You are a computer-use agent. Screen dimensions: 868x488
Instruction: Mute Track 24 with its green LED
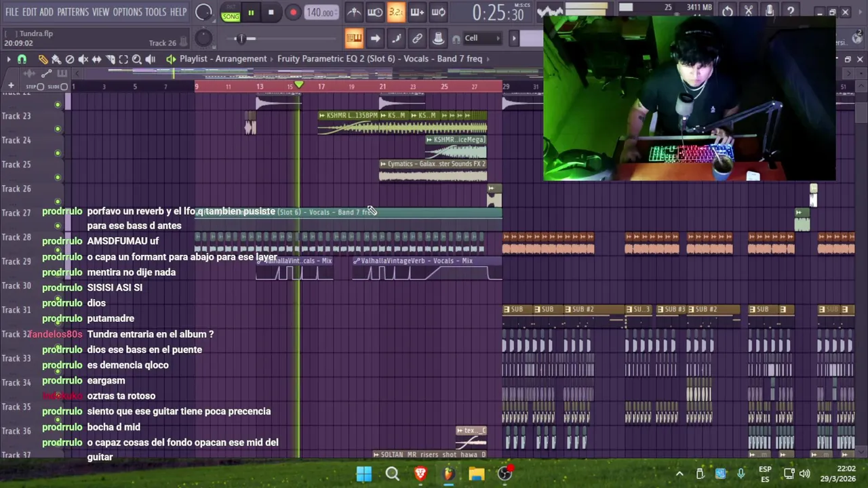point(58,153)
